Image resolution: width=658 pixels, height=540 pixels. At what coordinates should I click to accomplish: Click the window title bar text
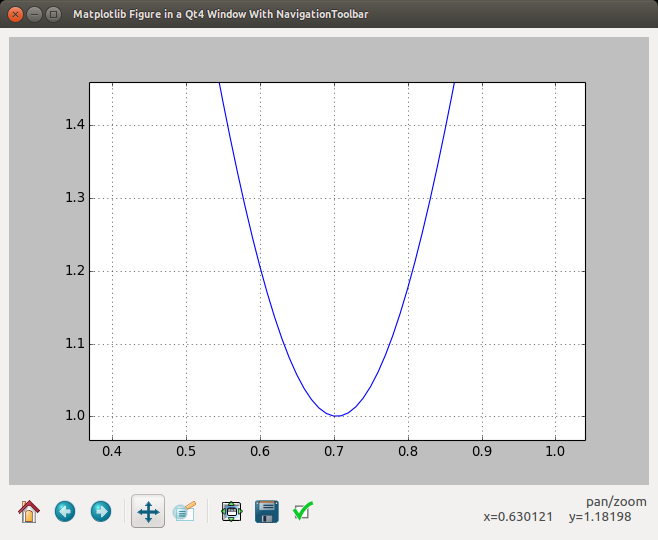(x=221, y=14)
